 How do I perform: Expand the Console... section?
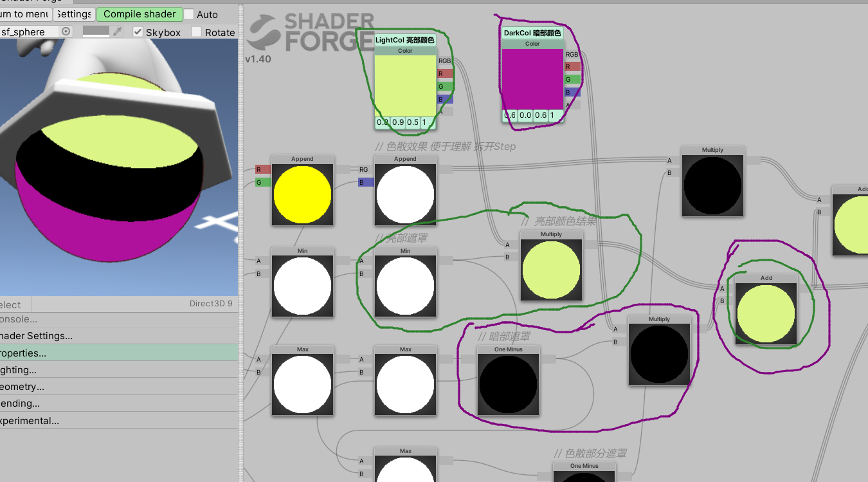pos(119,319)
